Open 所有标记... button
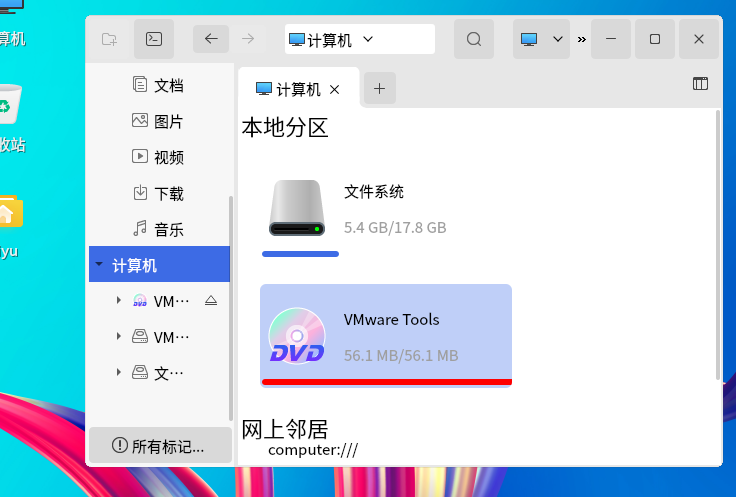 [x=160, y=445]
